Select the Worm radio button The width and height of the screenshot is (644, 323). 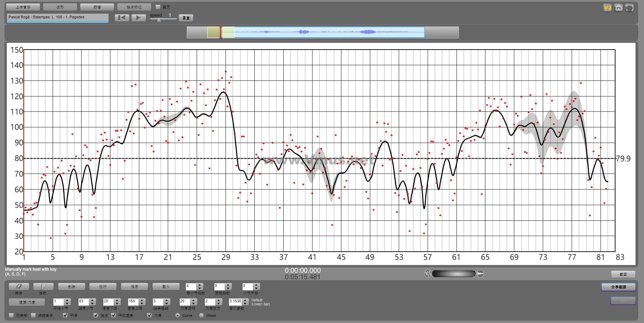201,315
